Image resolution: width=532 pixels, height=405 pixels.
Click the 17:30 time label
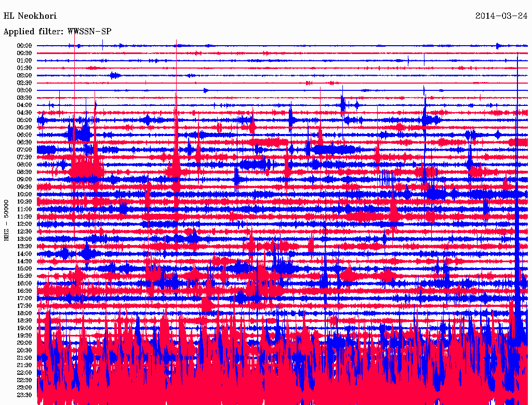click(24, 306)
